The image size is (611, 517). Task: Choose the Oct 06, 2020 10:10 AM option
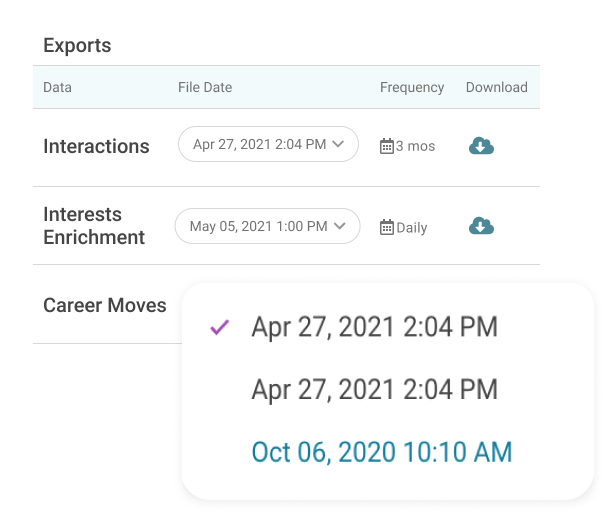click(382, 452)
